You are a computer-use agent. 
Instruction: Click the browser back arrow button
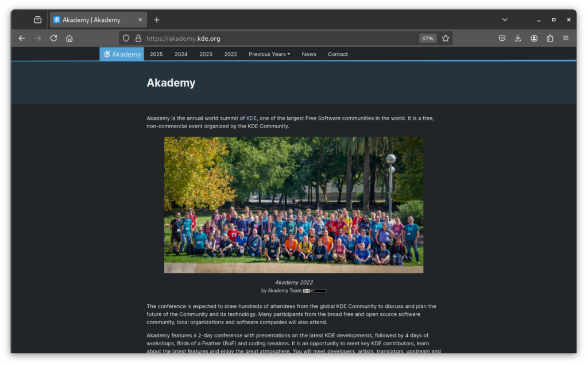(x=22, y=38)
